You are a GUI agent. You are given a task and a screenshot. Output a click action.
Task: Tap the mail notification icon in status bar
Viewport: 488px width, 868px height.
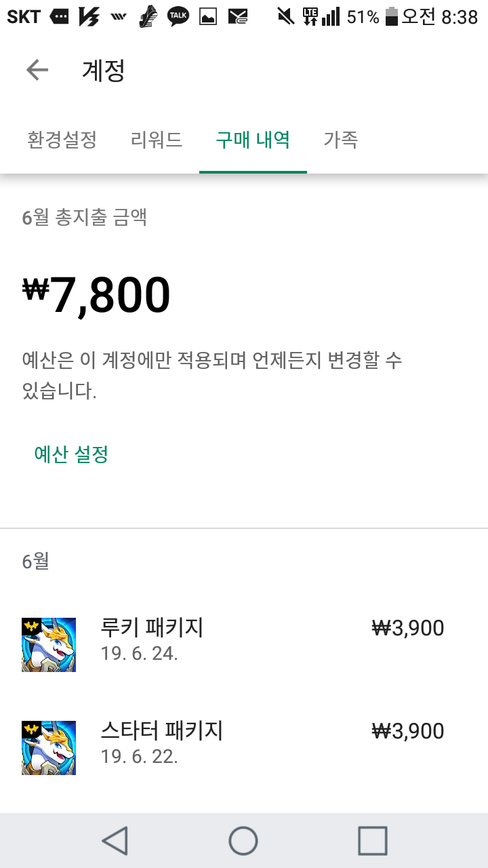tap(238, 16)
